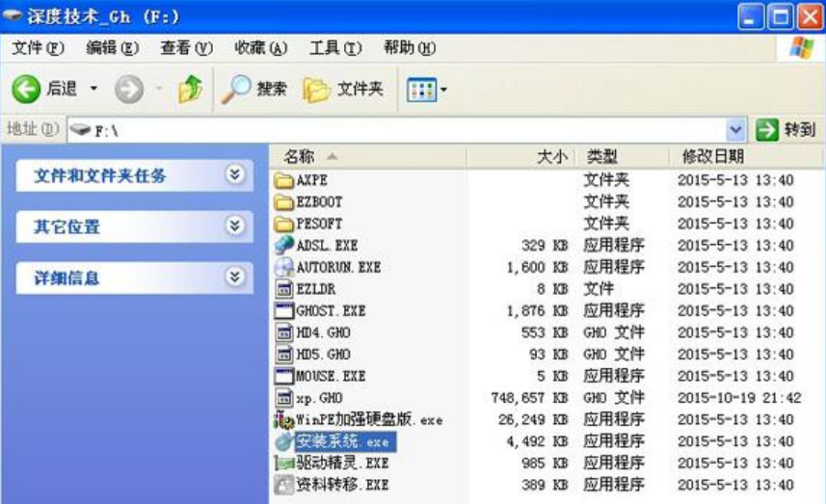Click the date 2015-10-19 21:42
The width and height of the screenshot is (826, 504).
(739, 398)
